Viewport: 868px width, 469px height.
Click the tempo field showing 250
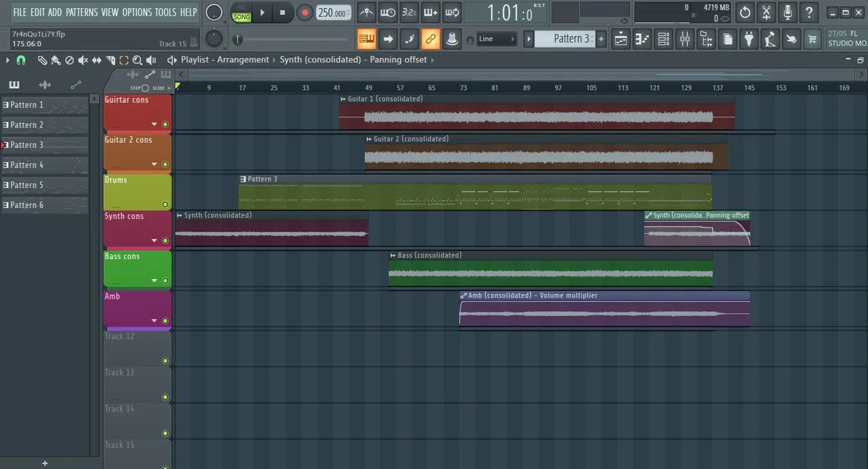pos(334,12)
